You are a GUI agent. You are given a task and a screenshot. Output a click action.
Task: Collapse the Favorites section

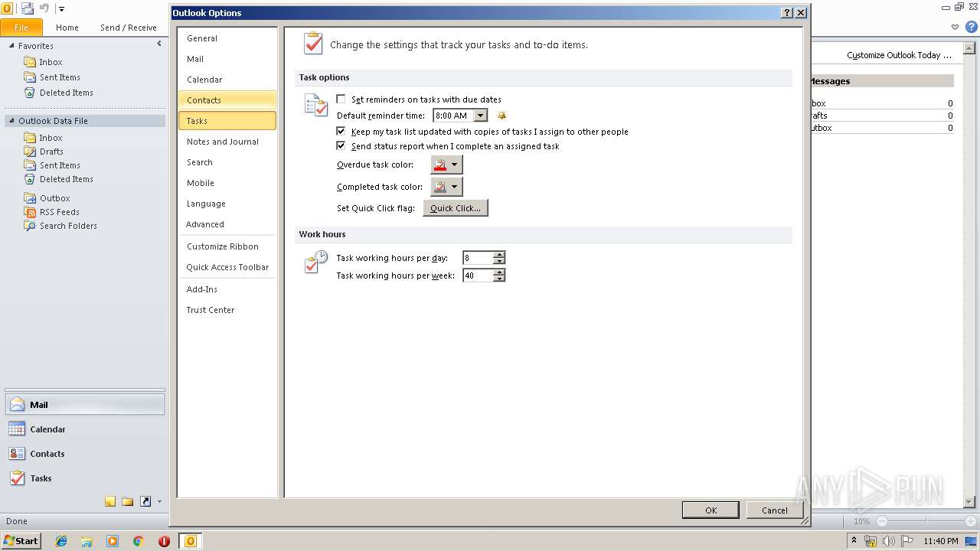coord(11,46)
